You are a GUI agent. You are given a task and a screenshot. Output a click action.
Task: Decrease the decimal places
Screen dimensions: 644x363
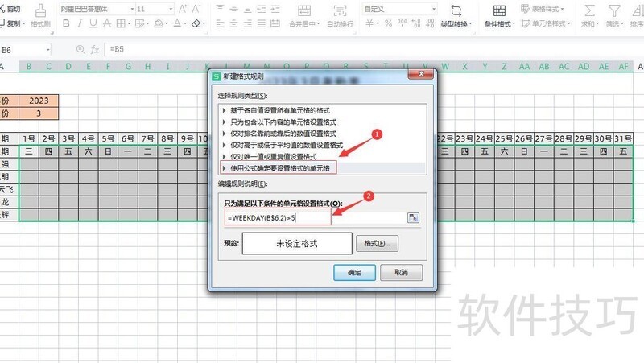430,23
